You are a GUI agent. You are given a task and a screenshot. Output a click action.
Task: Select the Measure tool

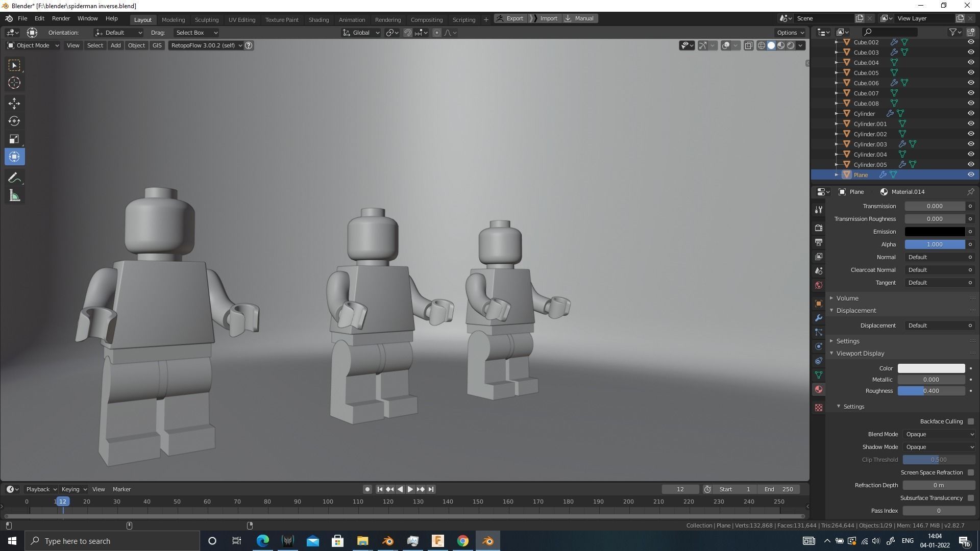14,196
